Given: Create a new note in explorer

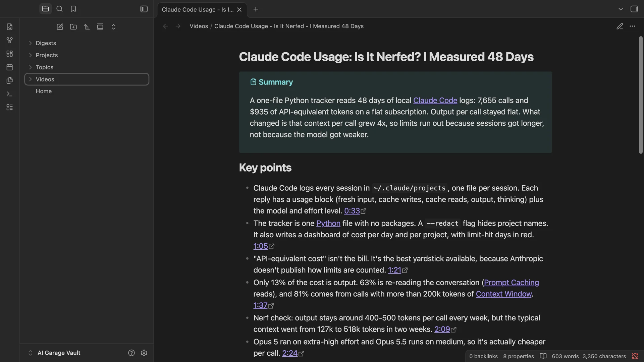Looking at the screenshot, I should 60,27.
